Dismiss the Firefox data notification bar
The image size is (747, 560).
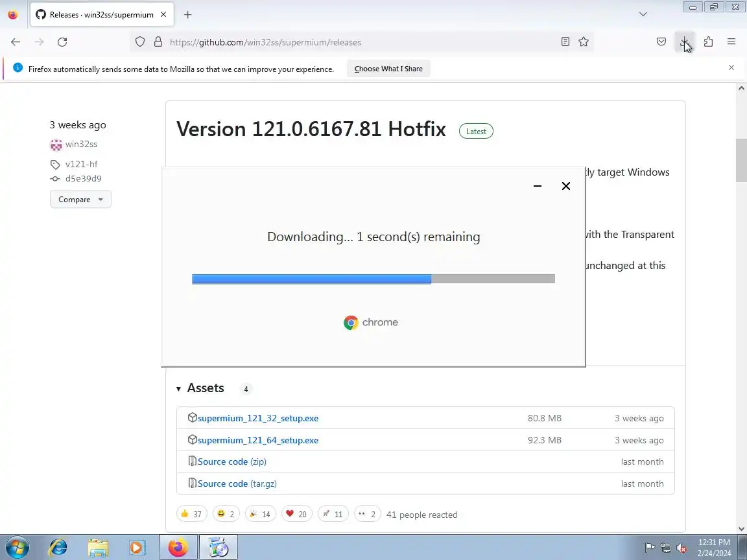tap(731, 67)
